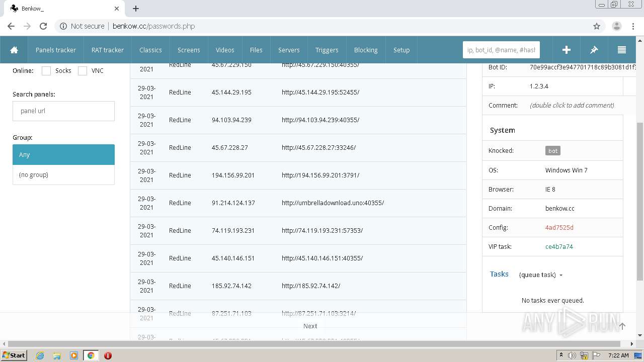Open Triggers menu item

(x=327, y=50)
